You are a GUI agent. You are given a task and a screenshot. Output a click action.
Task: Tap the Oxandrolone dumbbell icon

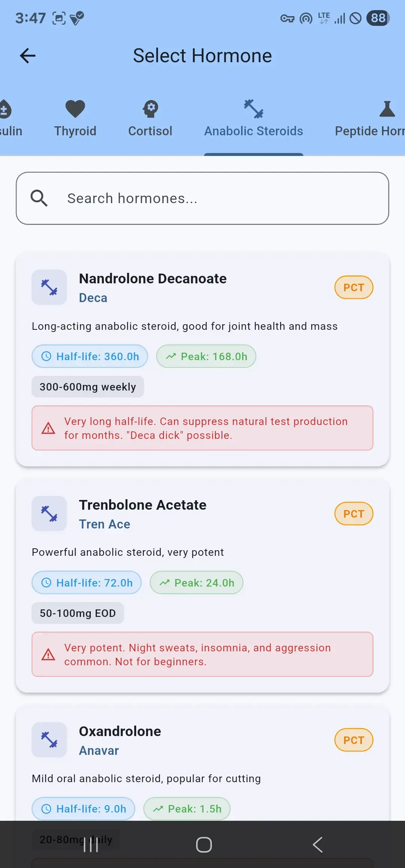point(49,740)
